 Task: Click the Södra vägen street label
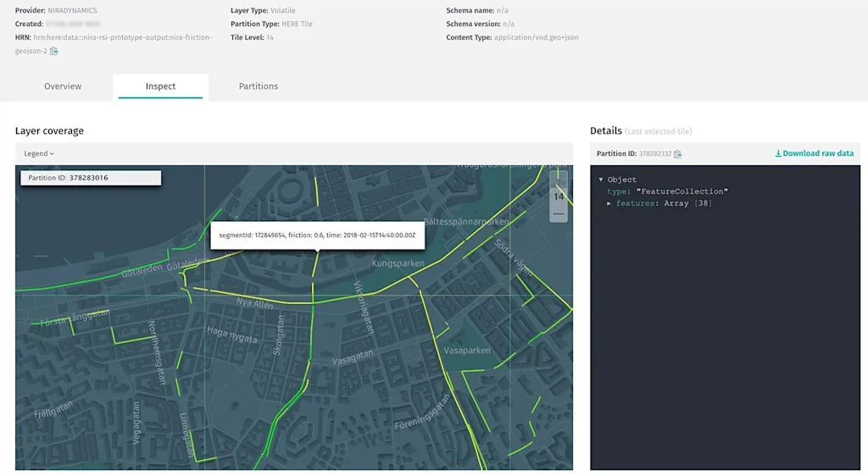pyautogui.click(x=513, y=257)
